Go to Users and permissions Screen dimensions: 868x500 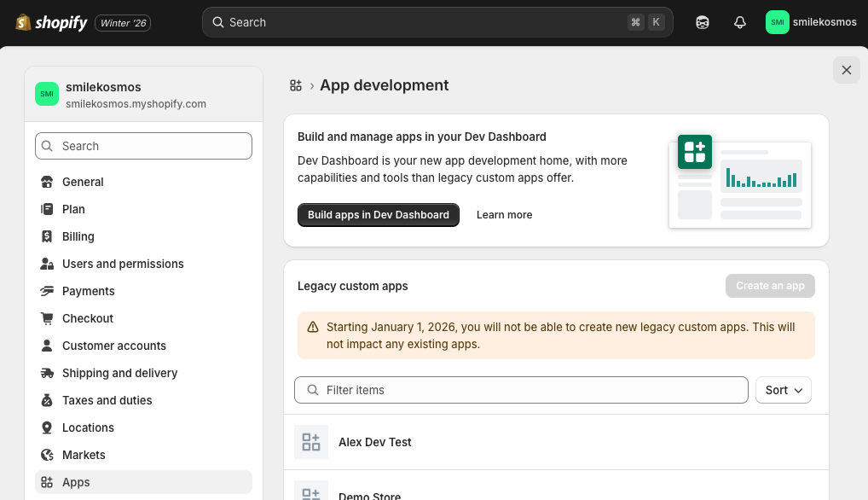pos(123,264)
